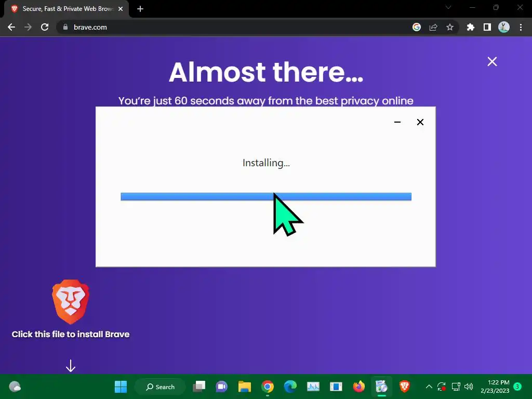This screenshot has height=399, width=532.
Task: Open the Teams Chat taskbar icon
Action: coord(221,387)
